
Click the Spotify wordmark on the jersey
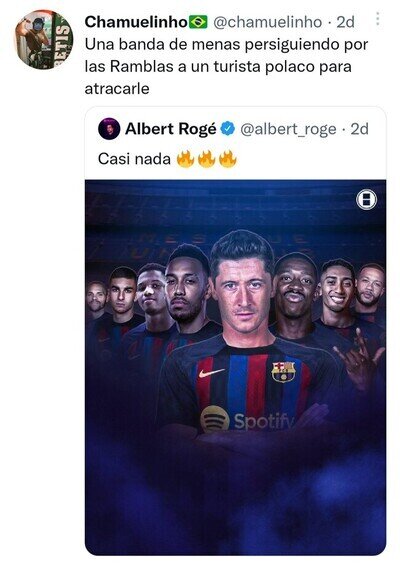click(264, 421)
